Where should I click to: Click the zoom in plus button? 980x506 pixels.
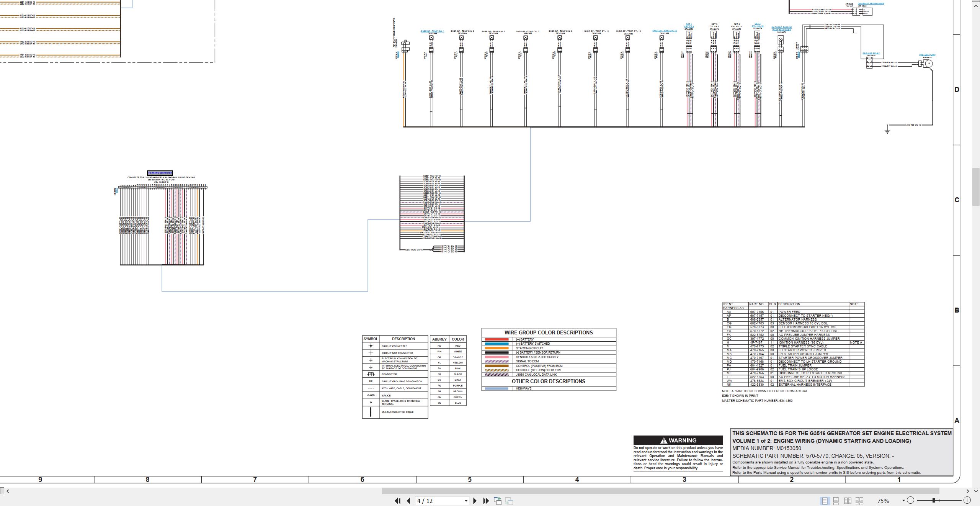pos(967,500)
